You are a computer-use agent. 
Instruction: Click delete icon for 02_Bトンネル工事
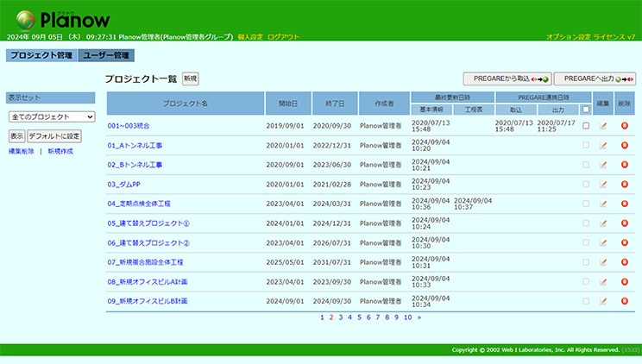tap(624, 165)
